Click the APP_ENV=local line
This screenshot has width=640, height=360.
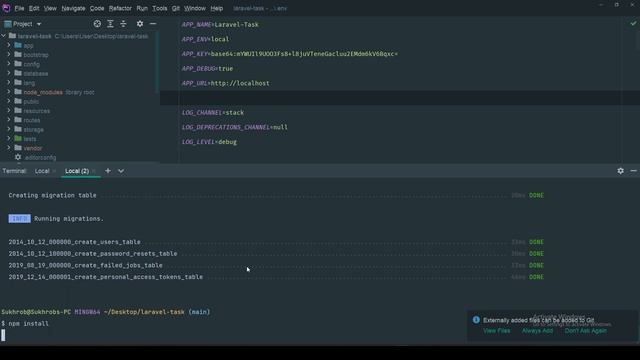pos(205,39)
